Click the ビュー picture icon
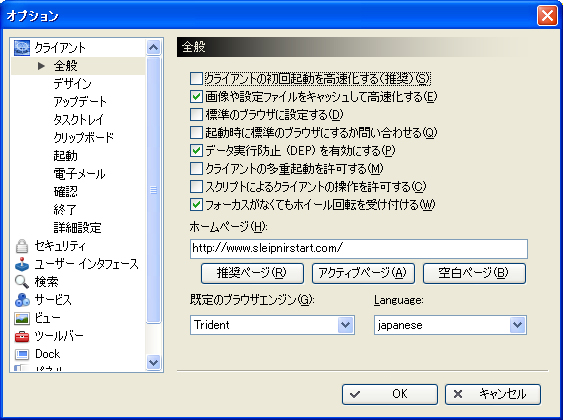This screenshot has width=563, height=420. coord(22,318)
